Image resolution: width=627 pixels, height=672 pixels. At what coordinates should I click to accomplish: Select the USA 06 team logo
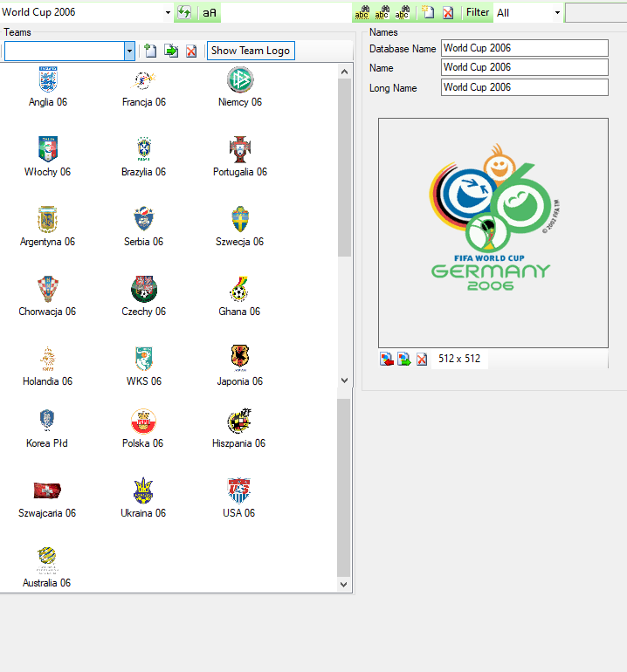(x=239, y=490)
